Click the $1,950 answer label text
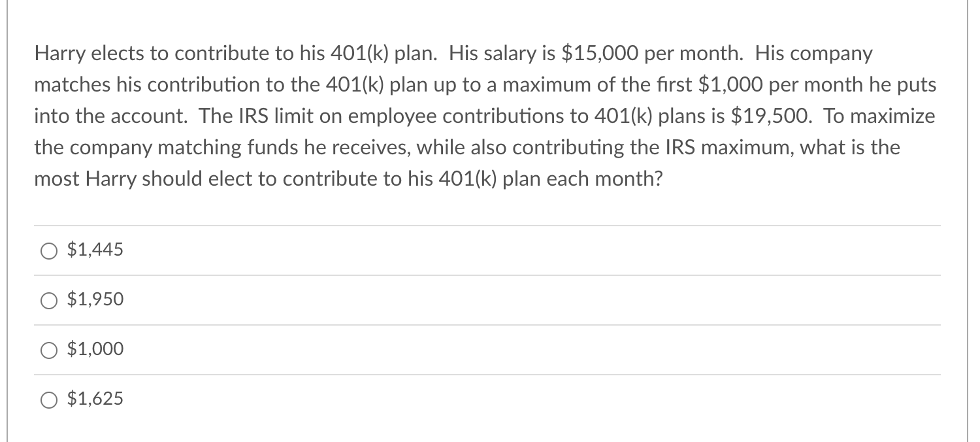 [94, 299]
